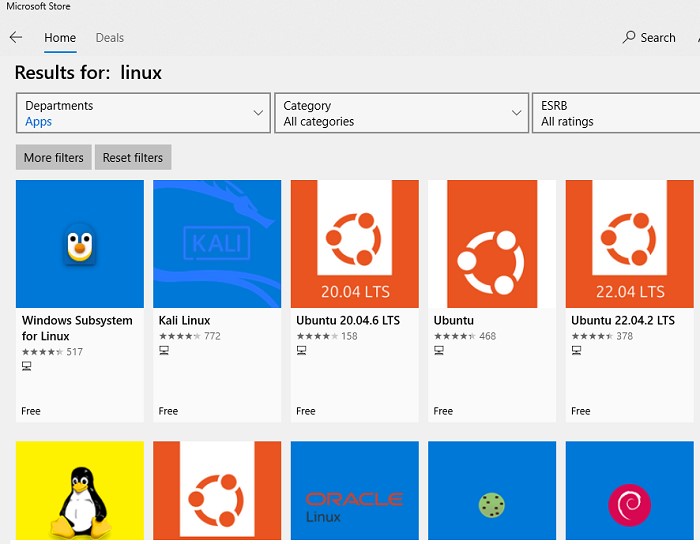
Task: Click the 158 star rating for Ubuntu 20.04.6
Action: tap(327, 336)
